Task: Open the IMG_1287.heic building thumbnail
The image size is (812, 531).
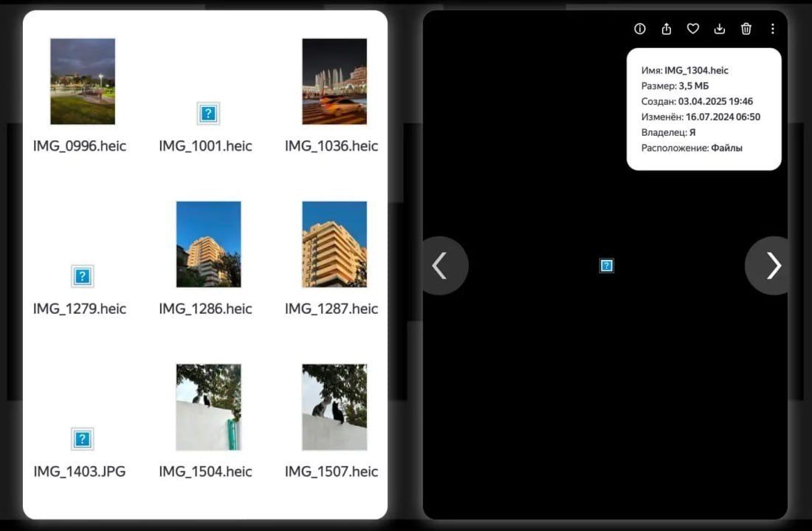Action: click(334, 244)
